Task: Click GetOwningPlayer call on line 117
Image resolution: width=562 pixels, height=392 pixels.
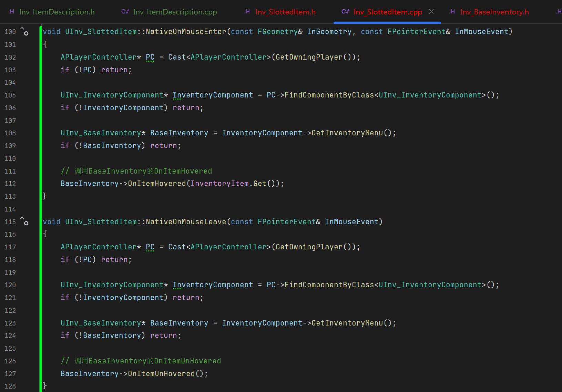Action: (x=309, y=247)
